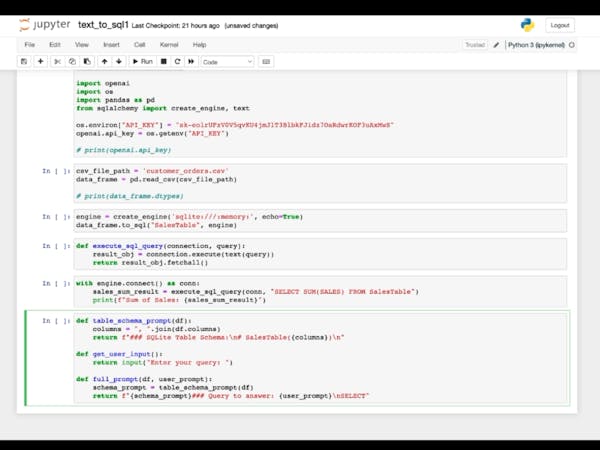Open the Kernel menu

[169, 45]
